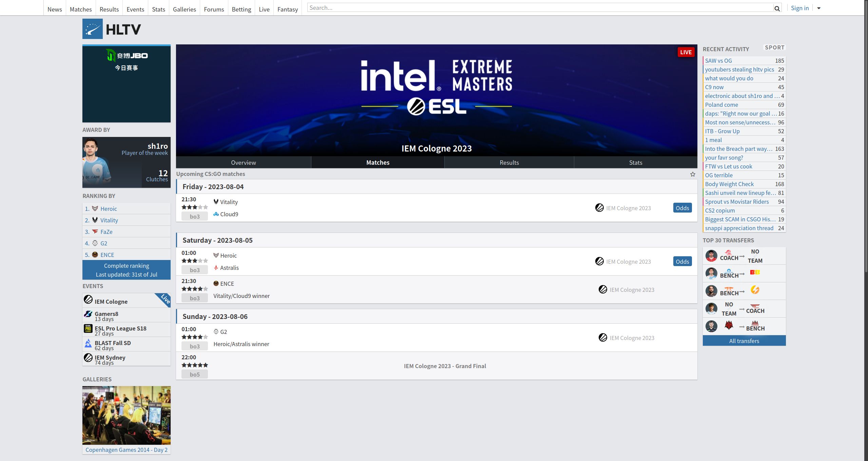This screenshot has width=868, height=461.
Task: Open the Betting menu item
Action: coord(241,9)
